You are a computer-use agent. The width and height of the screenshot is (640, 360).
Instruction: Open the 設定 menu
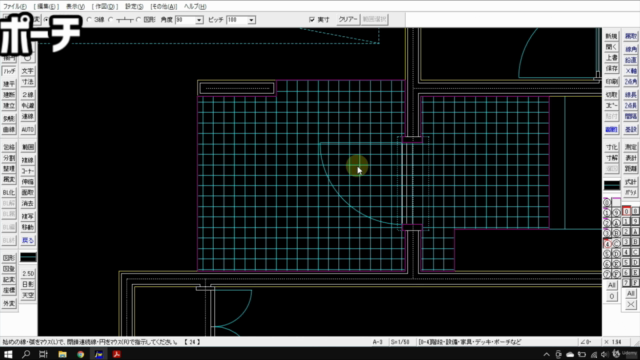tap(134, 7)
